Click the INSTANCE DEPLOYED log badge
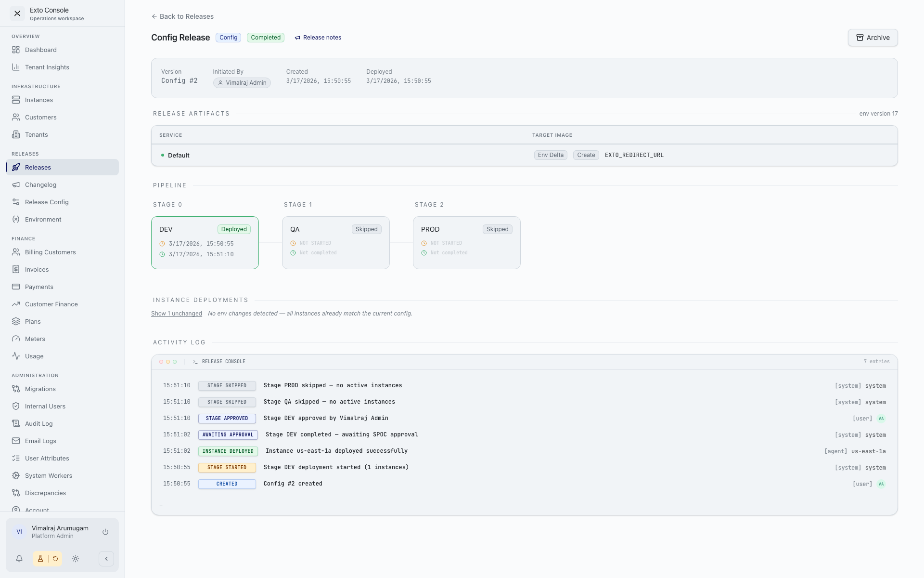 point(228,451)
